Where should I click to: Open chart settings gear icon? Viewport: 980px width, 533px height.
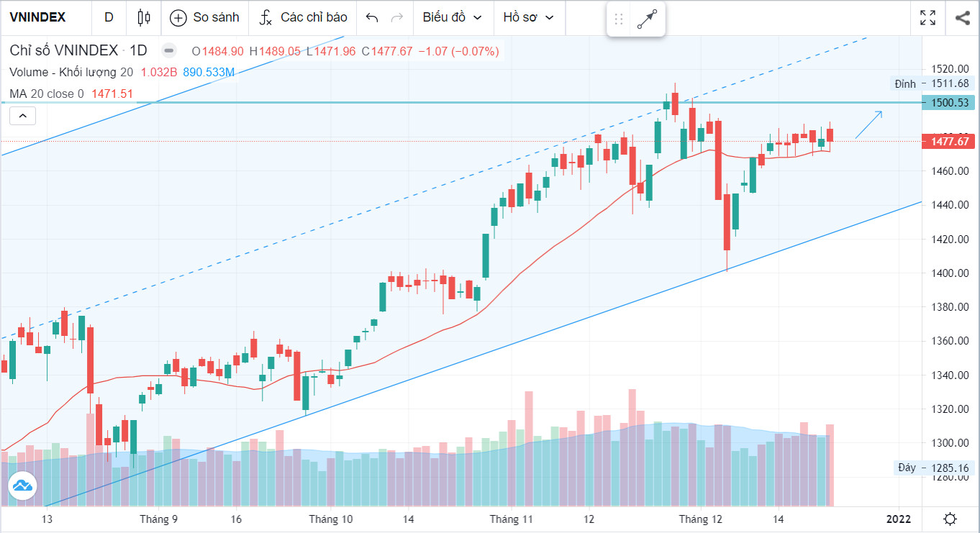tap(950, 519)
